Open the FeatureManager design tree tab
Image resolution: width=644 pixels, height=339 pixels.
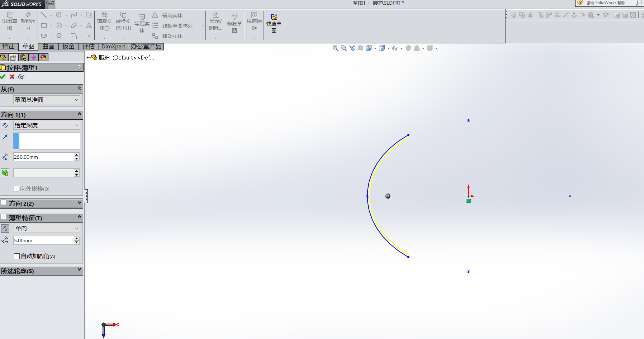coord(4,57)
